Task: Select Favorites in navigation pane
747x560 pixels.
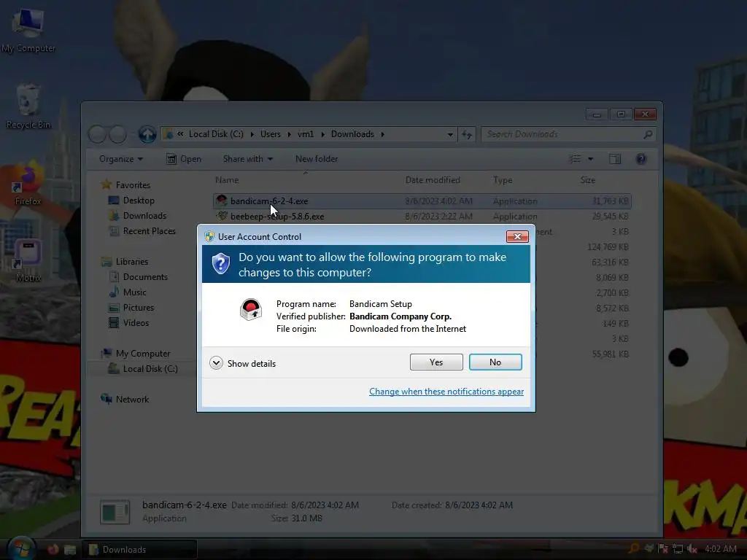Action: click(133, 185)
